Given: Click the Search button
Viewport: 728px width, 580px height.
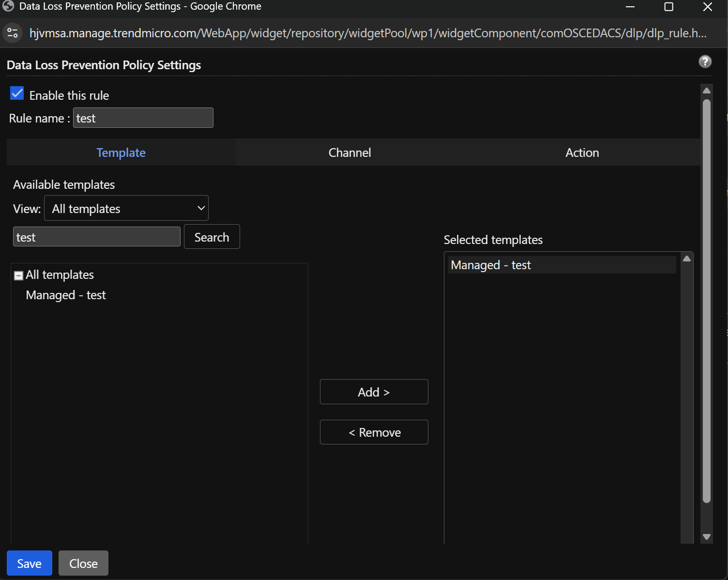Looking at the screenshot, I should point(212,237).
